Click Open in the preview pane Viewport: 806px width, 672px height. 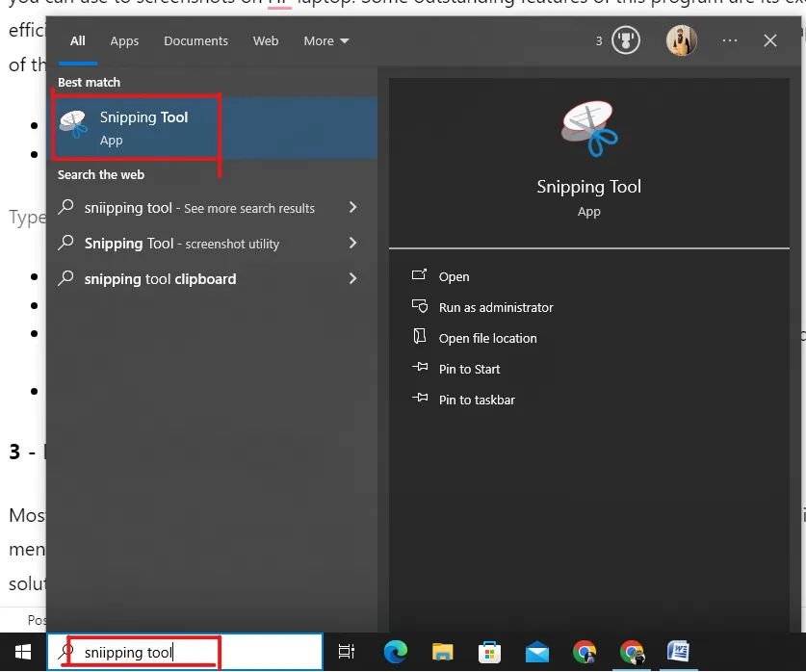coord(454,277)
